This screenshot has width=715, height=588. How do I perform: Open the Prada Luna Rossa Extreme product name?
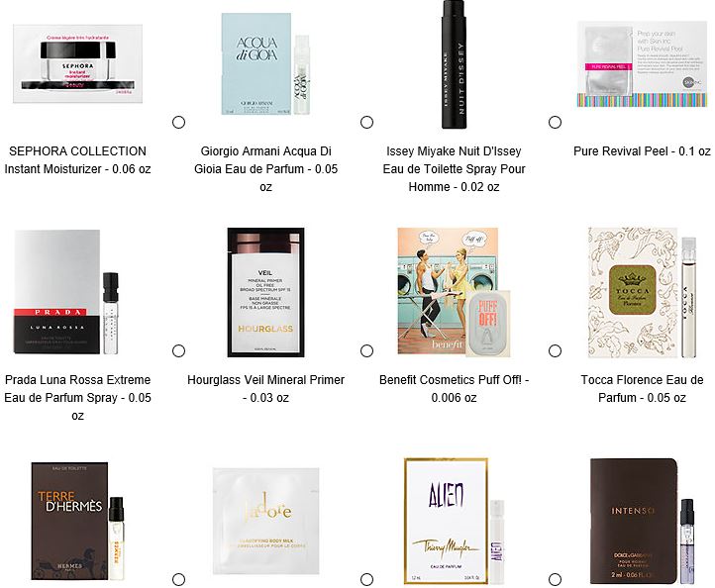coord(77,398)
